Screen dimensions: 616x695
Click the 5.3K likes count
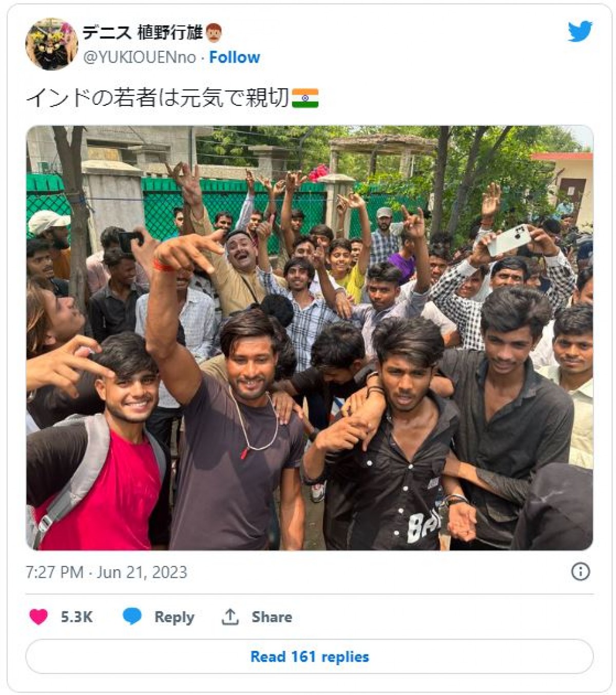tap(76, 617)
